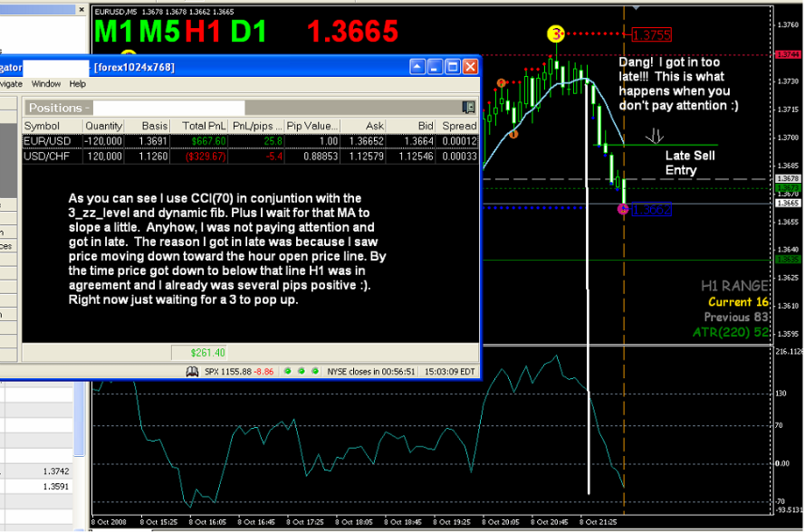Click the red 1.3755 price label on chart
This screenshot has height=532, width=805.
[651, 35]
